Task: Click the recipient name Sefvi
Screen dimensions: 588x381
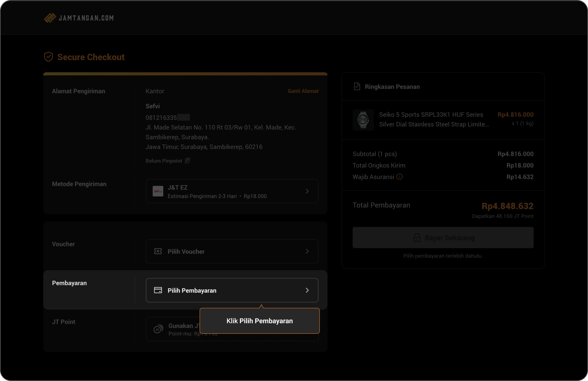Action: (153, 106)
